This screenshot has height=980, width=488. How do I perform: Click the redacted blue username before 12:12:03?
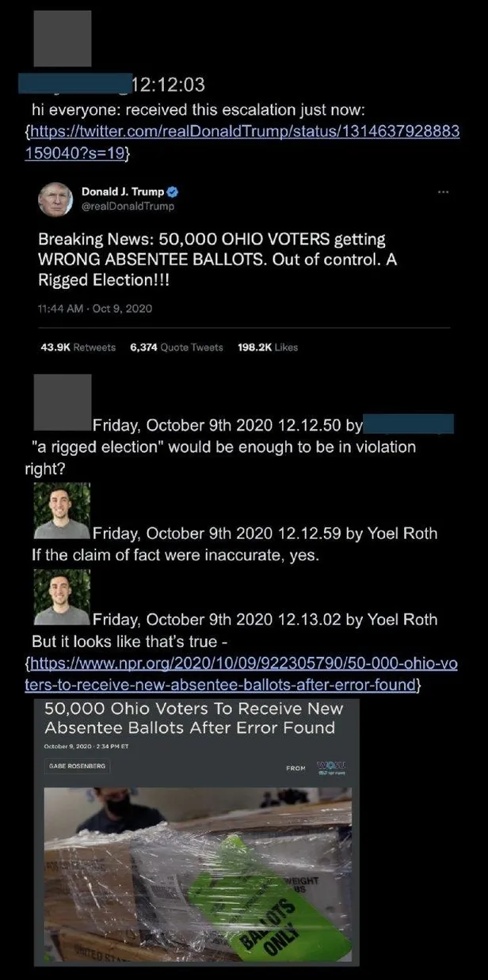[x=74, y=81]
